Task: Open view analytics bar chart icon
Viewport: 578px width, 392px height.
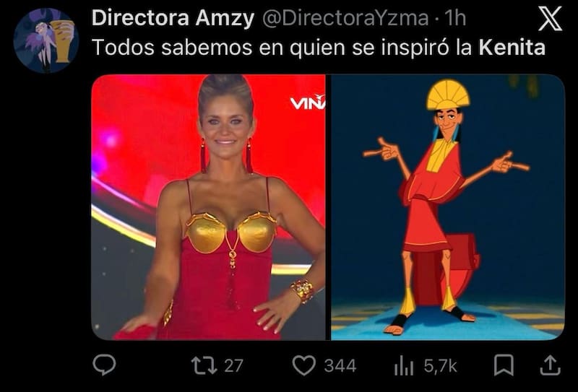Action: pos(404,366)
